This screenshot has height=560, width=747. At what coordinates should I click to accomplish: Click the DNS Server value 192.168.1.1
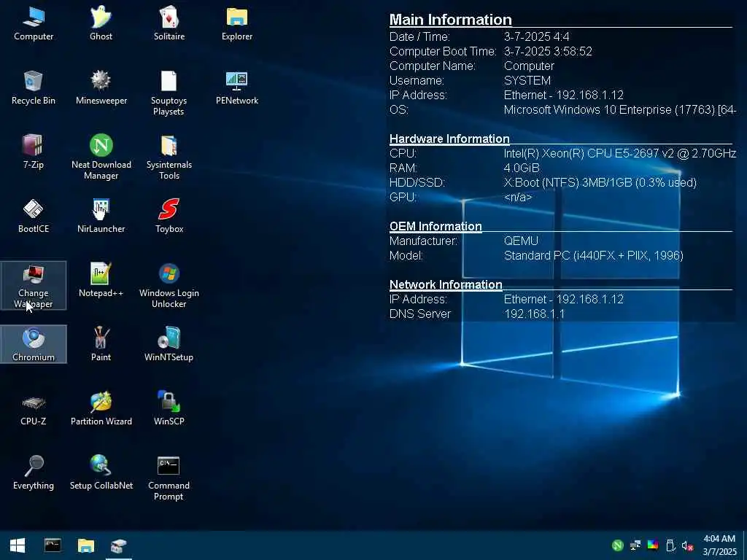(x=535, y=314)
